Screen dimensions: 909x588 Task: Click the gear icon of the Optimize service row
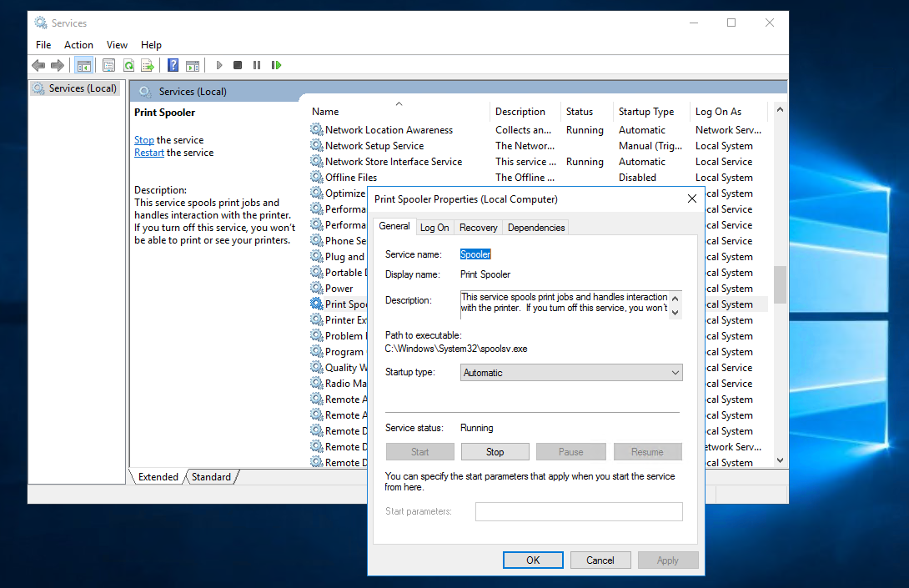click(x=317, y=193)
